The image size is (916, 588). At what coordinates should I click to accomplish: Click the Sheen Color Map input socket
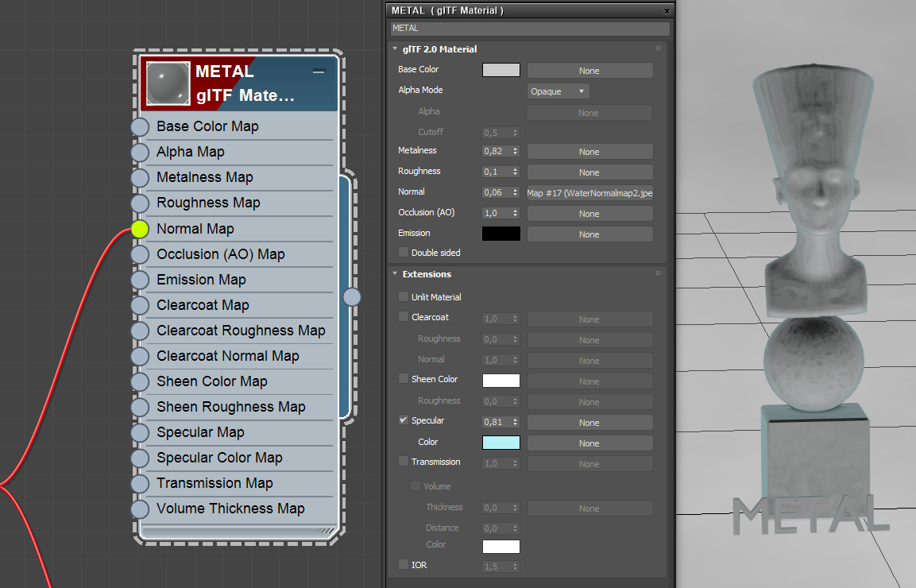[140, 381]
